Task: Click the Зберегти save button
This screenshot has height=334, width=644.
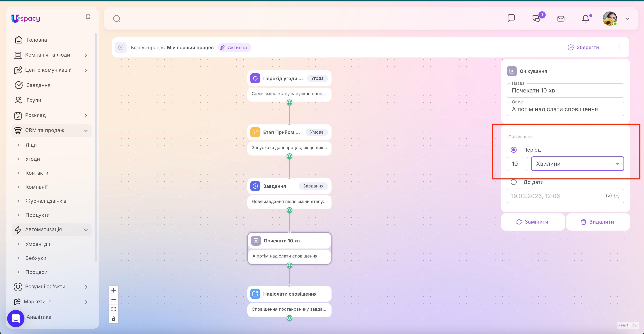Action: [x=584, y=47]
